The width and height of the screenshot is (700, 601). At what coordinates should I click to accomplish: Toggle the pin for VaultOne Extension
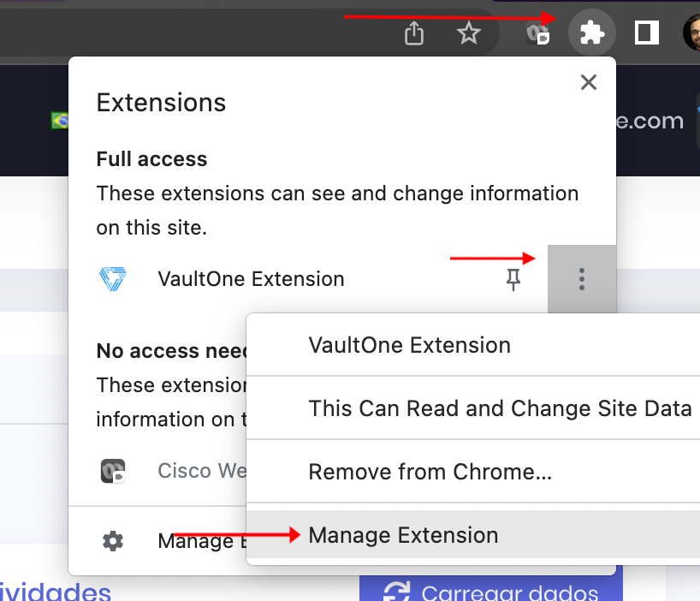[x=513, y=279]
